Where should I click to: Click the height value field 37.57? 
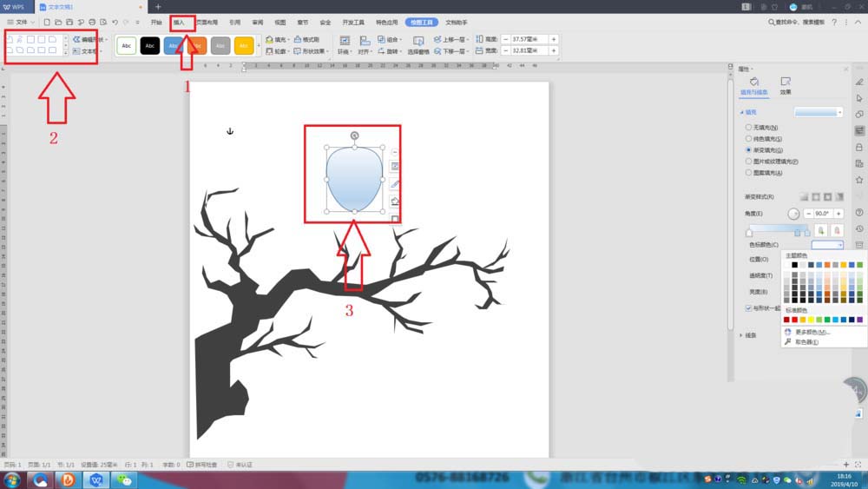(x=529, y=39)
